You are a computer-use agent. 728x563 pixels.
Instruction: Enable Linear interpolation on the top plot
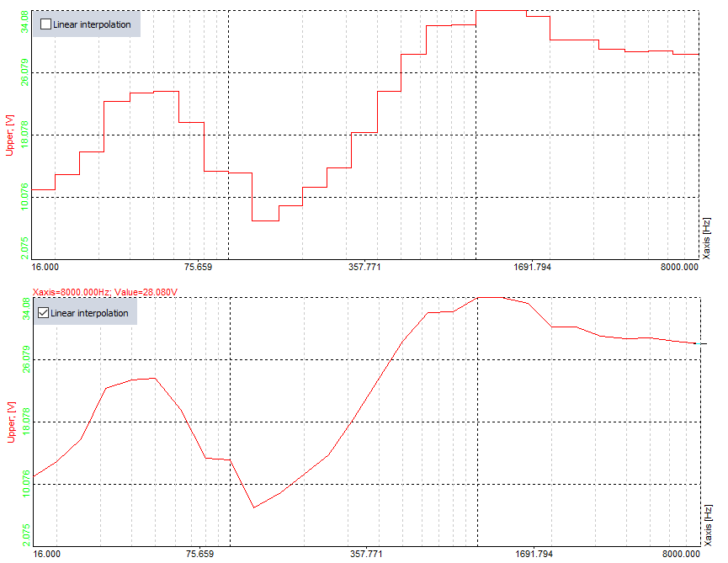pos(47,24)
